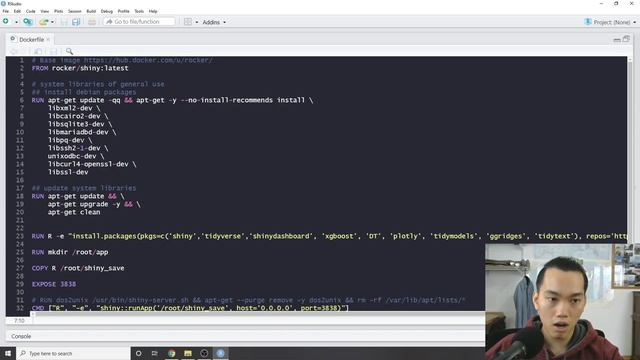Screen dimensions: 640x360
Task: Click the 'libmariadbd-dev' line
Action: pos(82,132)
